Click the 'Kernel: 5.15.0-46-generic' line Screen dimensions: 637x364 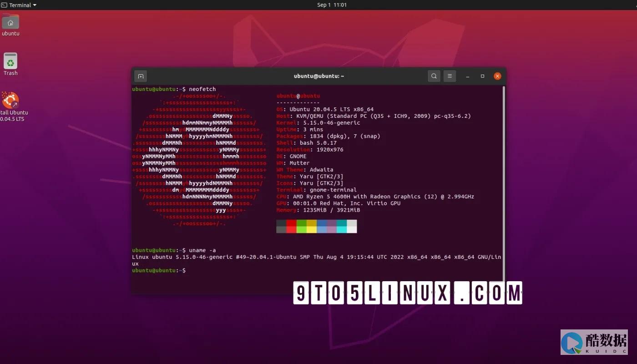coord(318,123)
